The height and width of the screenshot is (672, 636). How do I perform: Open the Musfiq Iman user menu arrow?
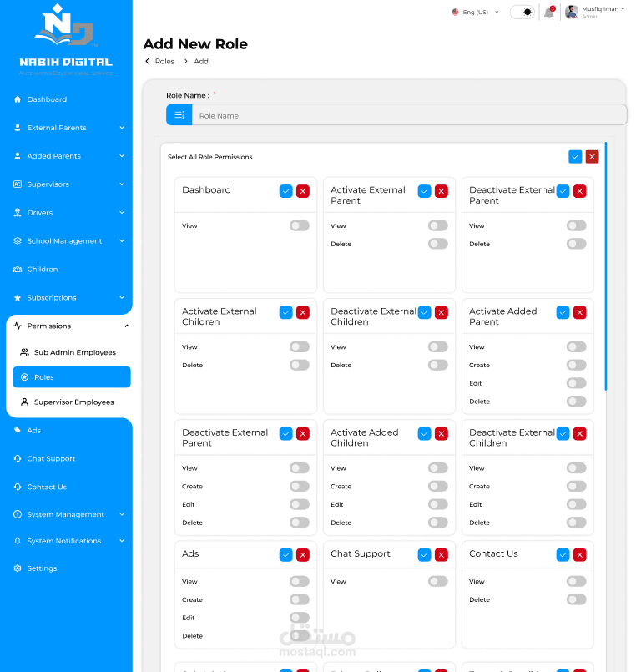click(623, 8)
